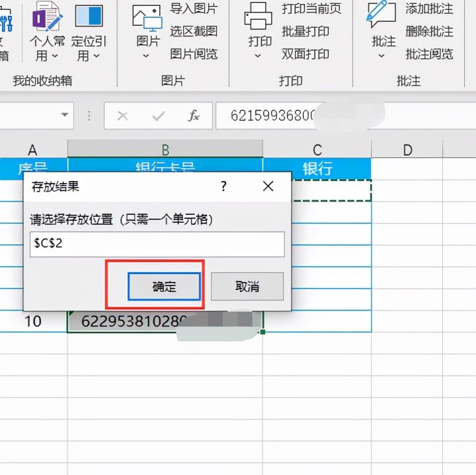This screenshot has width=476, height=475.
Task: Click the 确定 button
Action: click(164, 286)
